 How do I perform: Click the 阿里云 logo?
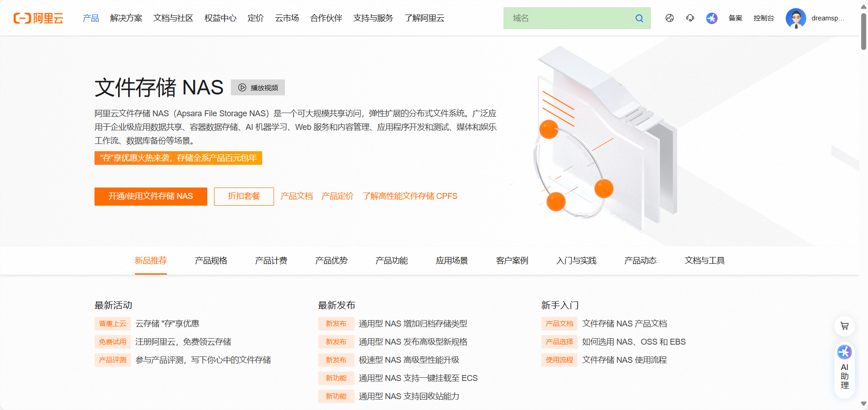pos(38,18)
